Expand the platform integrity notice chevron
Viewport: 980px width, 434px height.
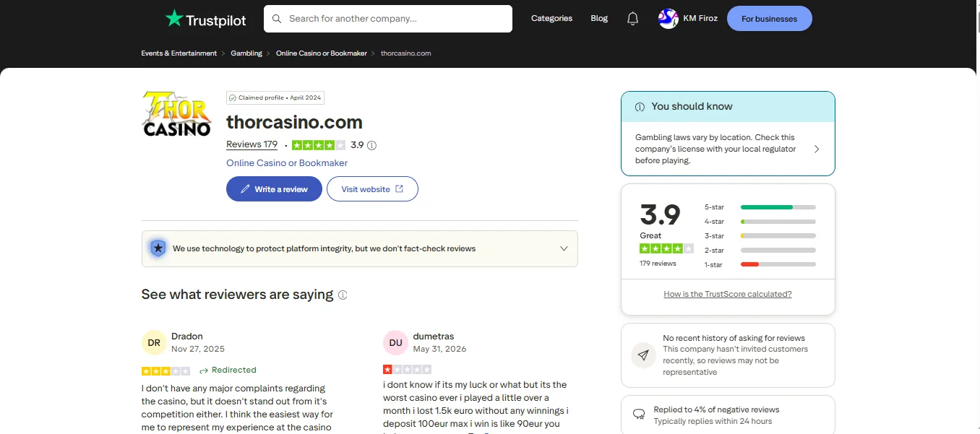pyautogui.click(x=564, y=248)
